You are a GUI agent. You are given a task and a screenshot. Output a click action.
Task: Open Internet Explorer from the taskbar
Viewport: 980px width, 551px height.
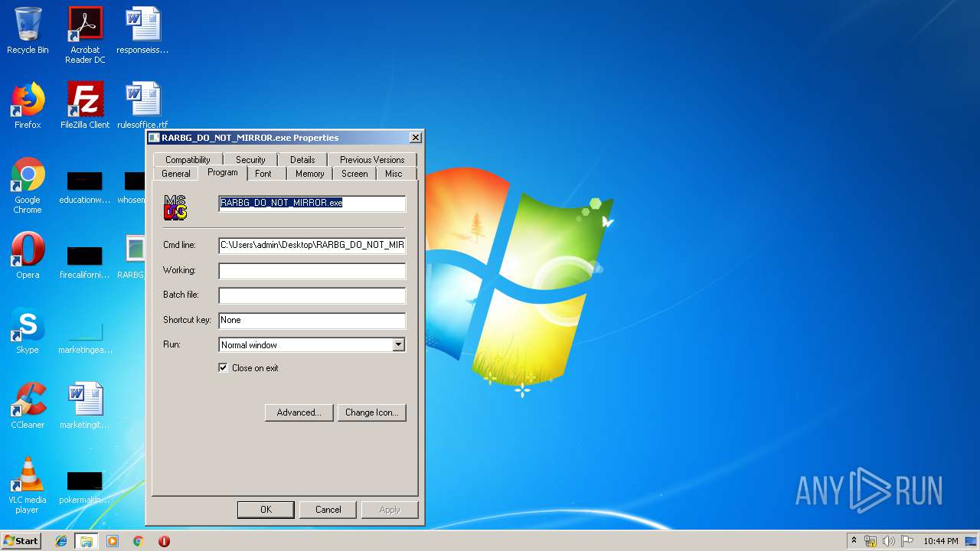tap(61, 541)
